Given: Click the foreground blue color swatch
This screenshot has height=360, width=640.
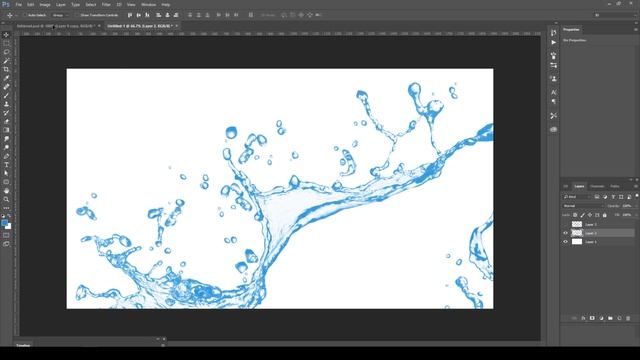Looking at the screenshot, I should pos(4,222).
